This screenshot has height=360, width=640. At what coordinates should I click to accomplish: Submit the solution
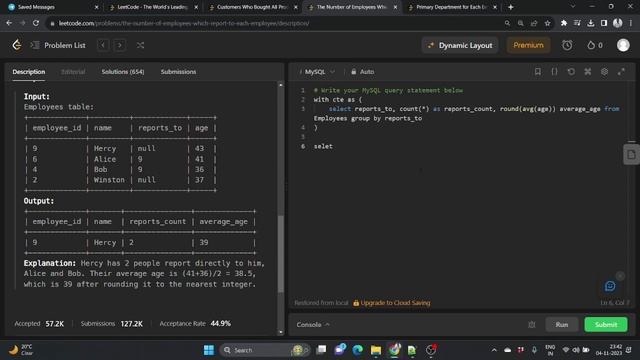click(606, 325)
